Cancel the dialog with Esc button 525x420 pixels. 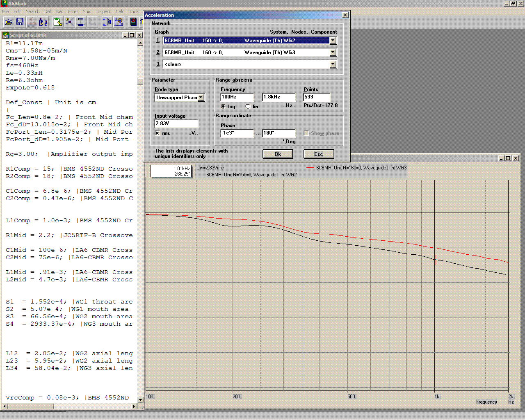[x=319, y=154]
